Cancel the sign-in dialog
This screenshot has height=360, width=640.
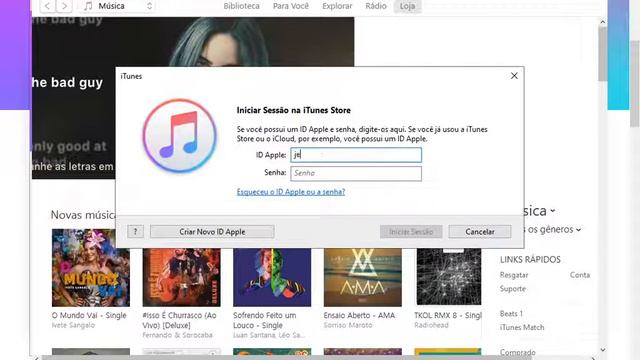click(480, 232)
